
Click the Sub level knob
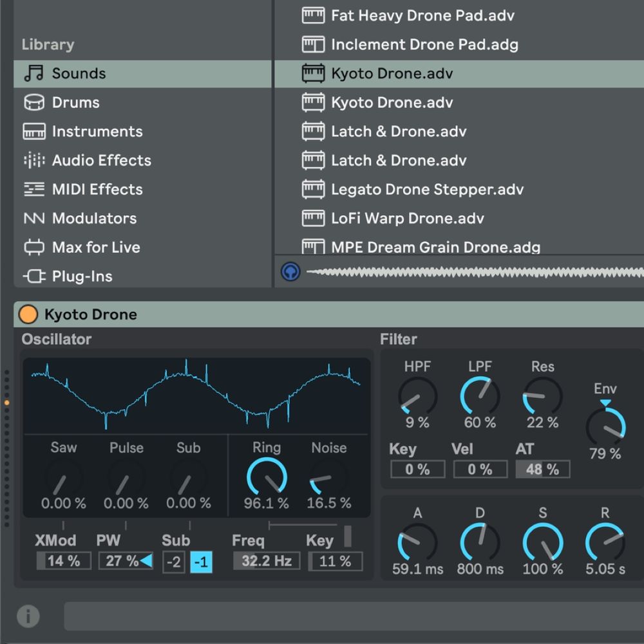(x=189, y=478)
